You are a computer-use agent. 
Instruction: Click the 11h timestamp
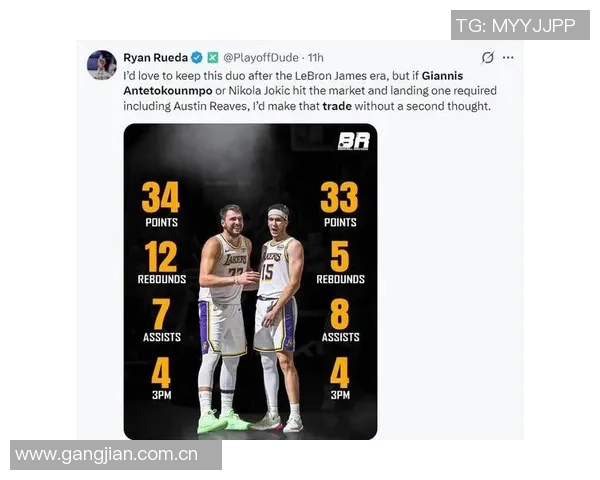[316, 58]
